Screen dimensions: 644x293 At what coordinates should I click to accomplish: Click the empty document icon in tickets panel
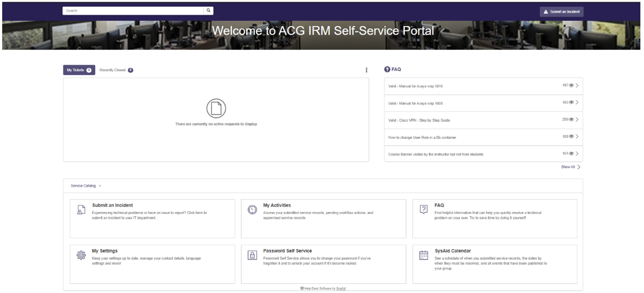[216, 108]
